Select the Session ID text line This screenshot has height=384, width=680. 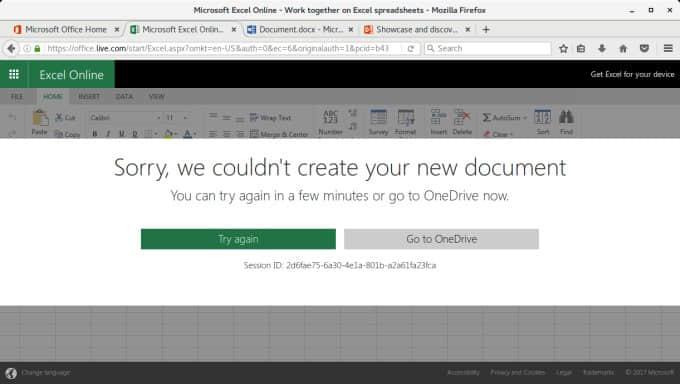(x=340, y=265)
